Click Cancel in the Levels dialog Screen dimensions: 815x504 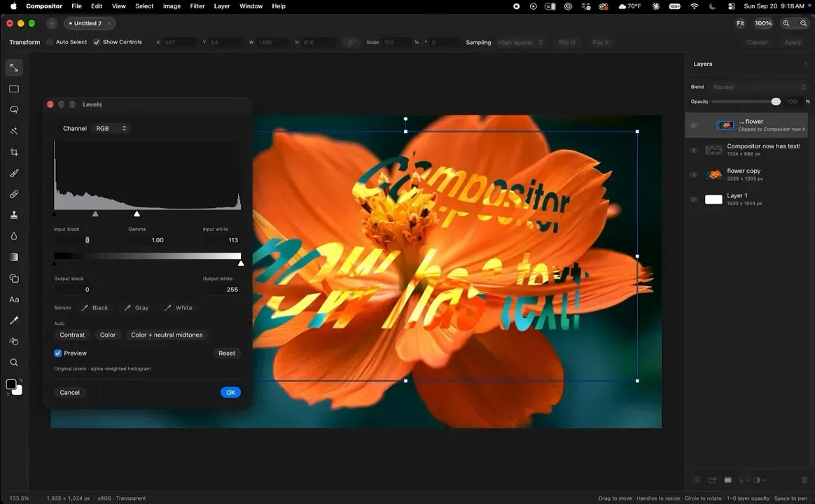point(69,392)
